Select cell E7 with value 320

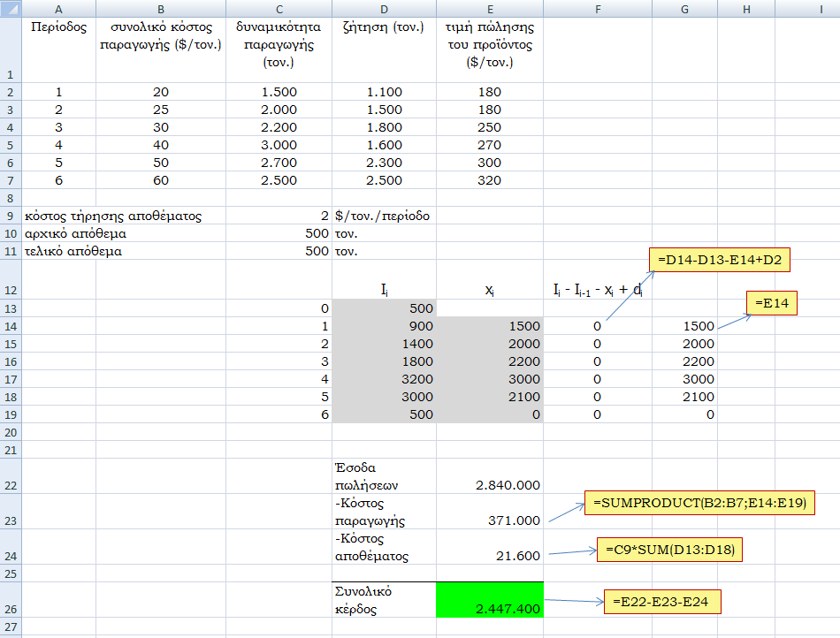490,180
